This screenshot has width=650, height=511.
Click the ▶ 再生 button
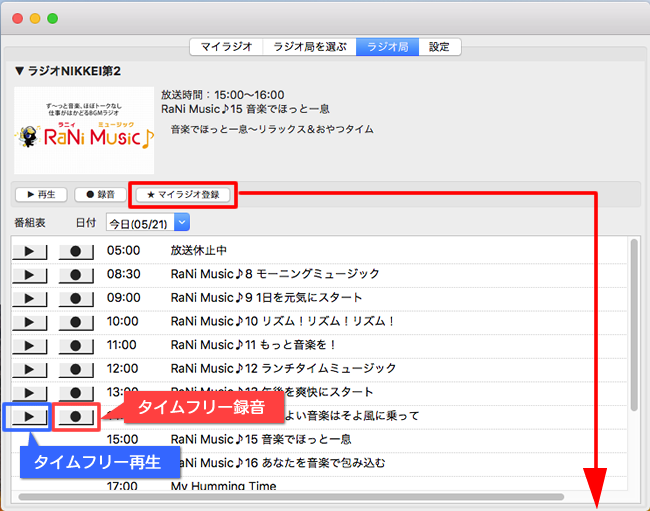point(41,194)
